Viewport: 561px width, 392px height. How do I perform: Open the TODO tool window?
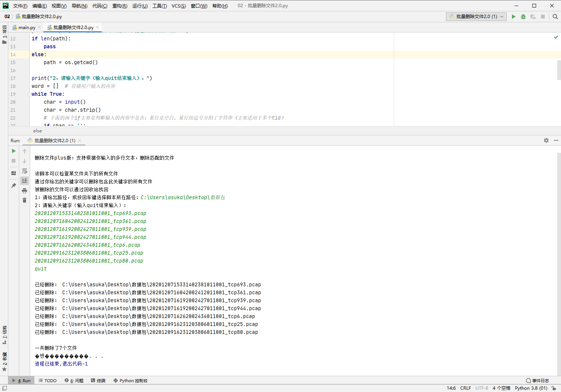point(48,381)
